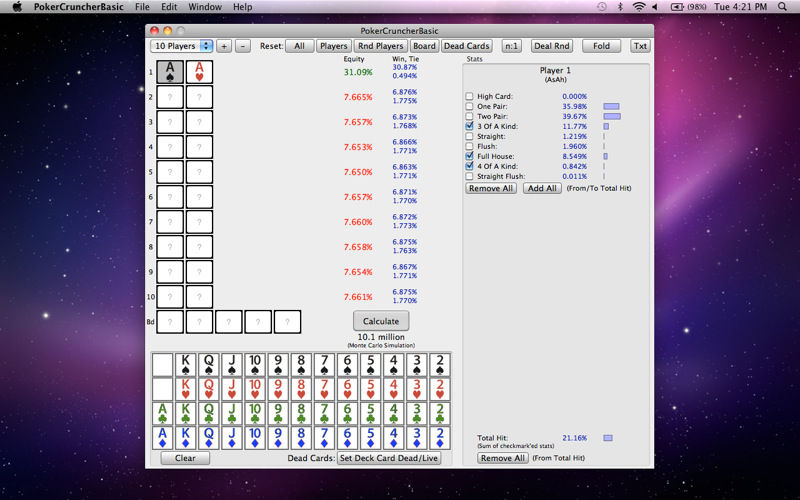This screenshot has height=500, width=800.
Task: Pick the 8 of diamonds deck card
Action: coord(301,437)
